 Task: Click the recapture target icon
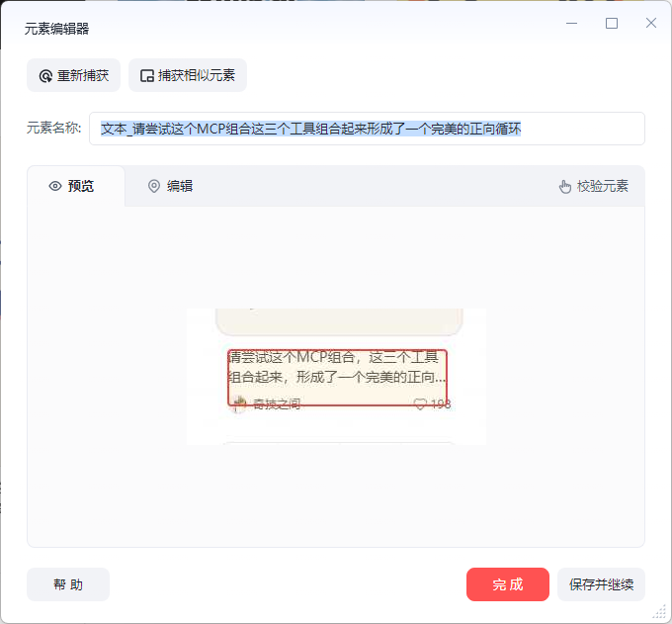tap(45, 76)
